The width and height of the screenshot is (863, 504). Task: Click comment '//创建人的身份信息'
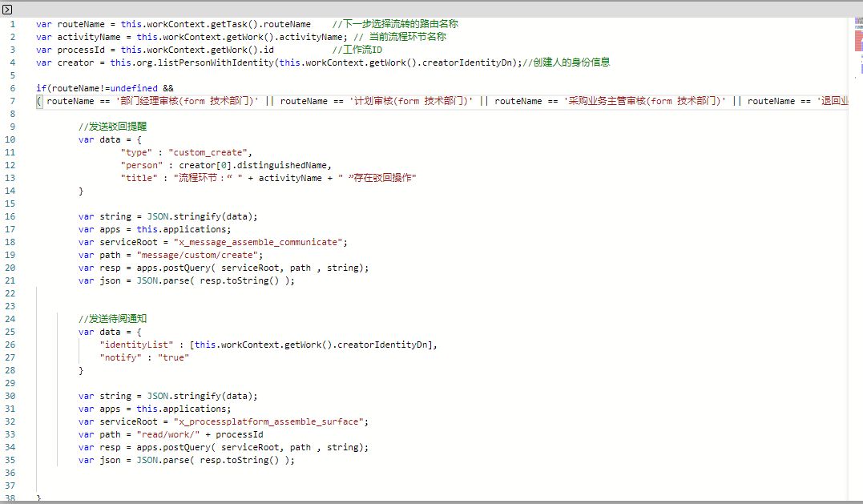(x=567, y=62)
